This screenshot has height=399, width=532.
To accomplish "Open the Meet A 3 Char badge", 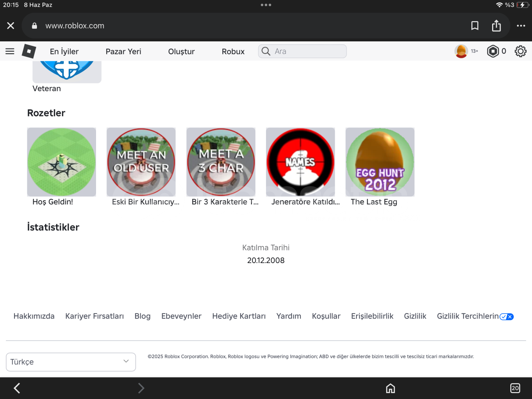I will (x=221, y=162).
